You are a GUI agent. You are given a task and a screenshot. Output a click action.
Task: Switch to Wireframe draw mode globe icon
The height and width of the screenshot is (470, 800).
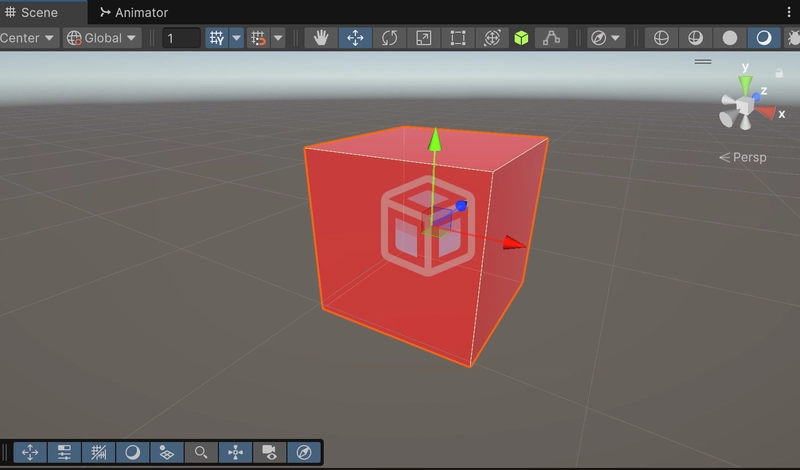[x=661, y=38]
